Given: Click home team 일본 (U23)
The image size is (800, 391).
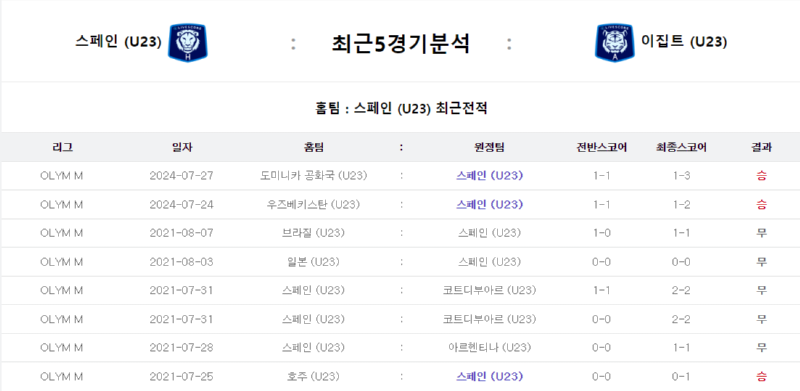Looking at the screenshot, I should (x=313, y=262).
